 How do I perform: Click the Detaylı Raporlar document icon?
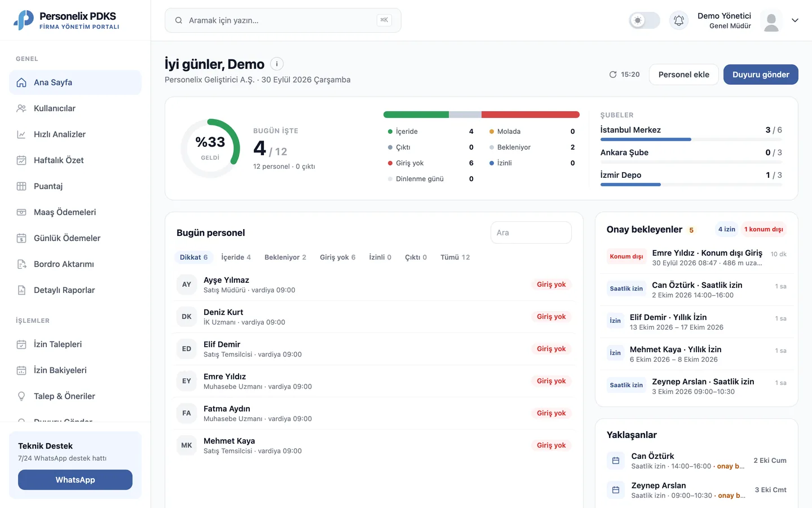(x=21, y=290)
